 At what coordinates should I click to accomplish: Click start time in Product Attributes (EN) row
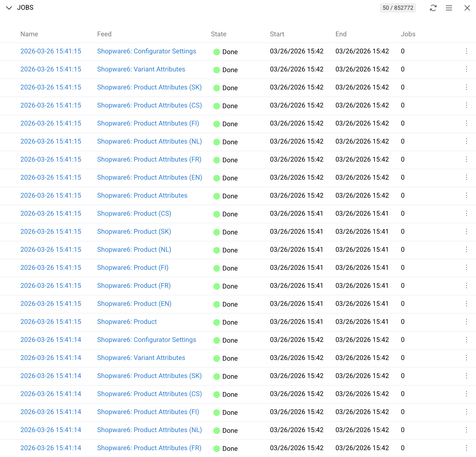point(297,177)
